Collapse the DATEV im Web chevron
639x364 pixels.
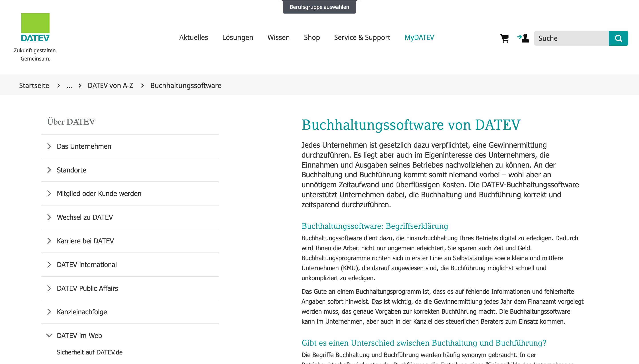coord(49,335)
